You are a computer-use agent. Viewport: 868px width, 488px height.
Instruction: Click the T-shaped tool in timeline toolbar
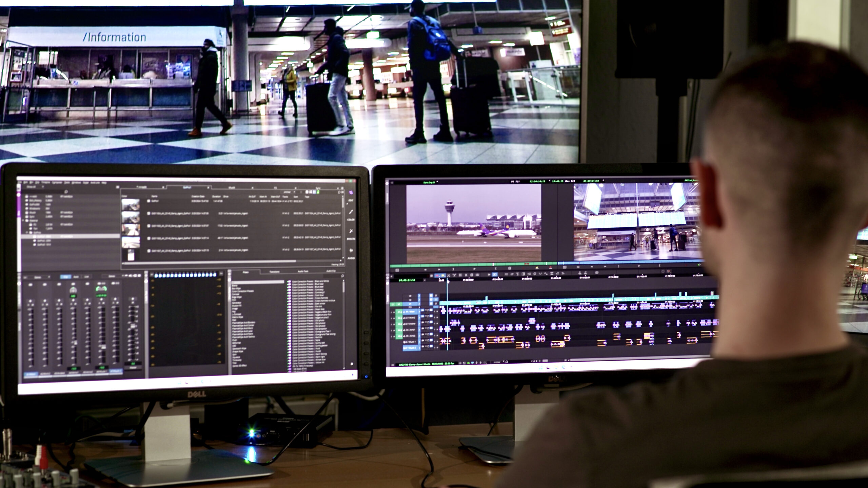tap(517, 274)
